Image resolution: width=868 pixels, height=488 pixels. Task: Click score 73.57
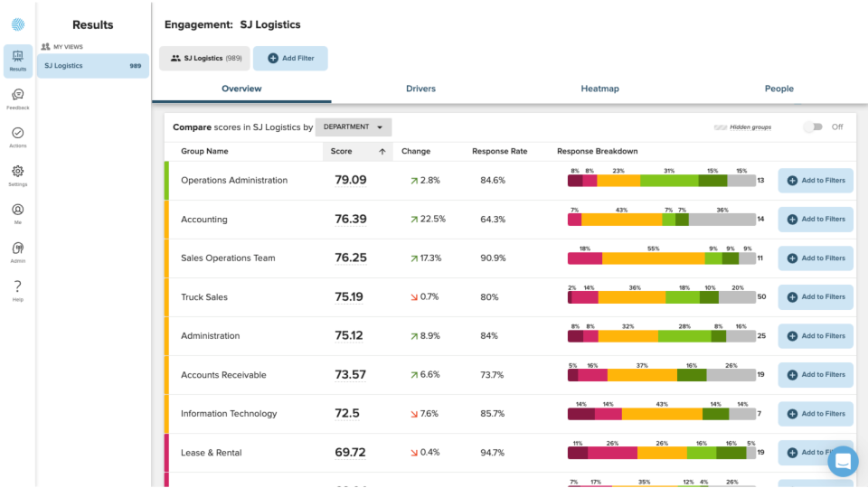coord(351,375)
